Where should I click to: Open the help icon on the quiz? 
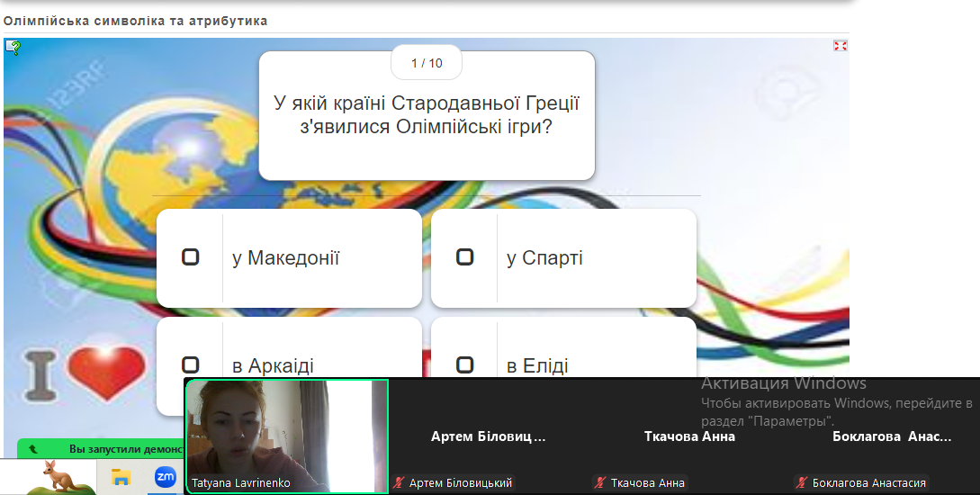coord(13,48)
